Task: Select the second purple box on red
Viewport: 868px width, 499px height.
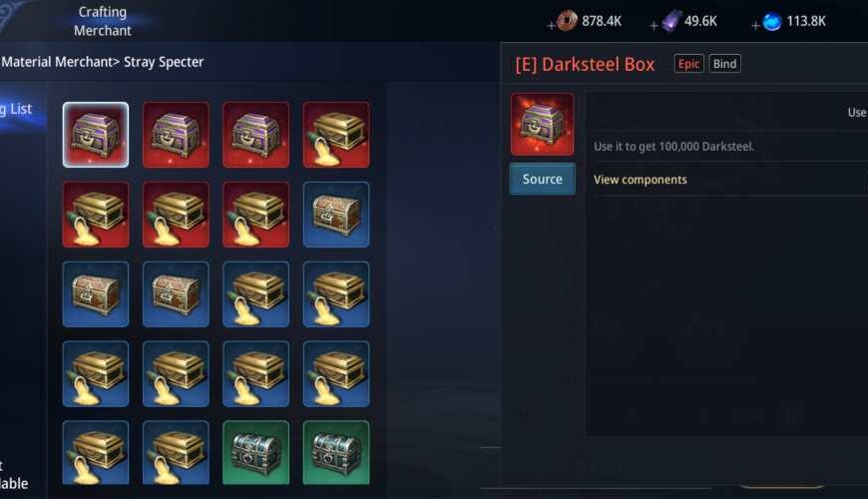Action: click(176, 135)
